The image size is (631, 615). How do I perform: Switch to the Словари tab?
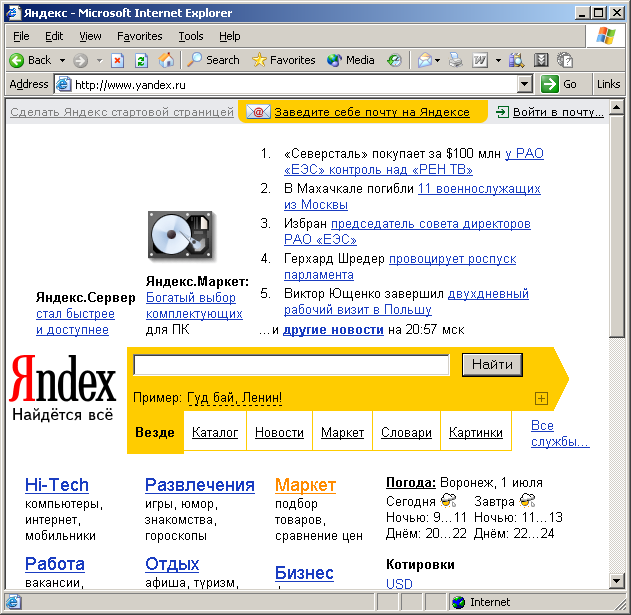click(406, 432)
